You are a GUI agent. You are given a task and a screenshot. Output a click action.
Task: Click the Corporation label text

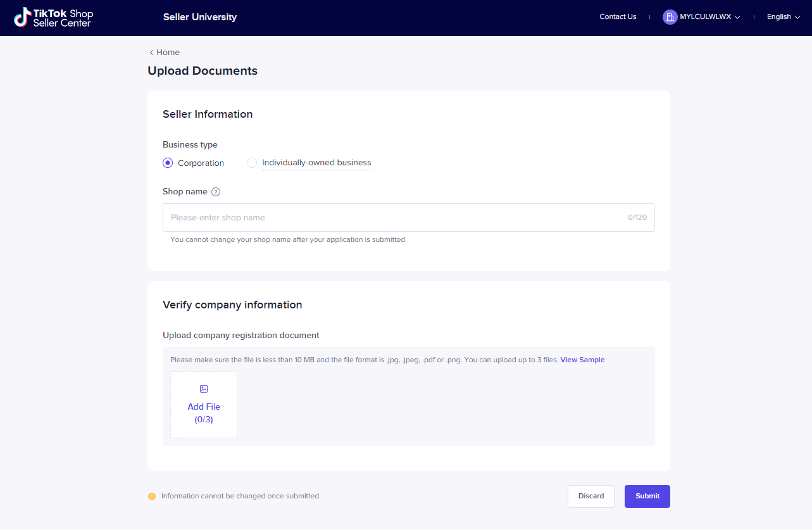click(201, 163)
